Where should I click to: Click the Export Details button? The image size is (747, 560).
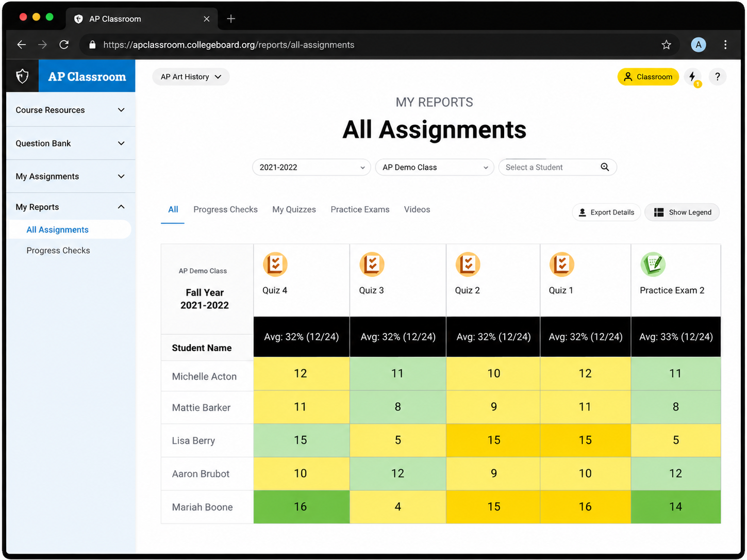coord(606,212)
